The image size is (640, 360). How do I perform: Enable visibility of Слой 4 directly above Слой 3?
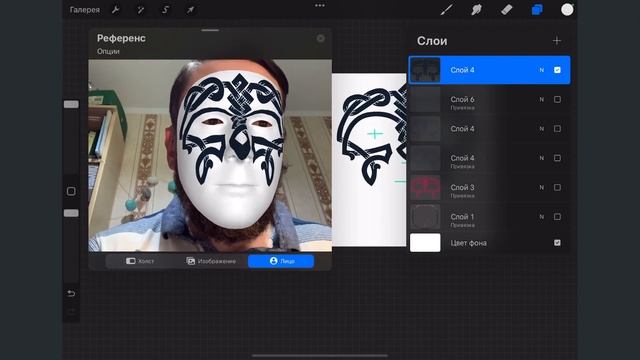click(557, 158)
